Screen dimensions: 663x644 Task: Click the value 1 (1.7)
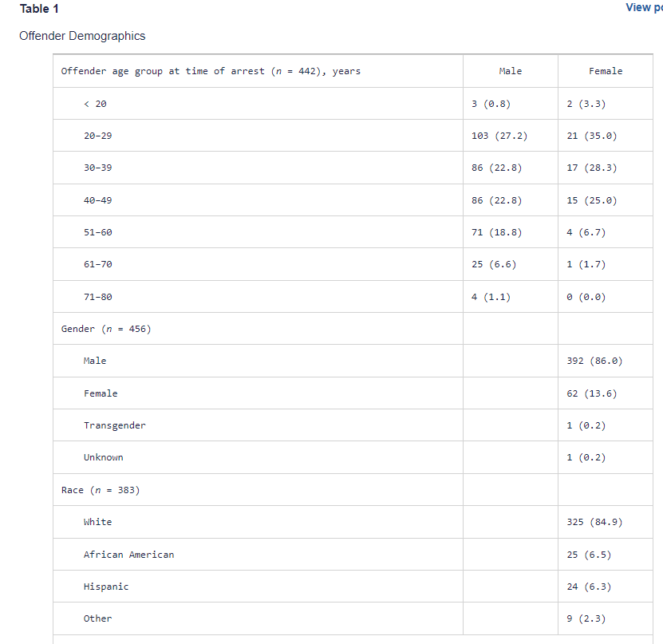(586, 264)
